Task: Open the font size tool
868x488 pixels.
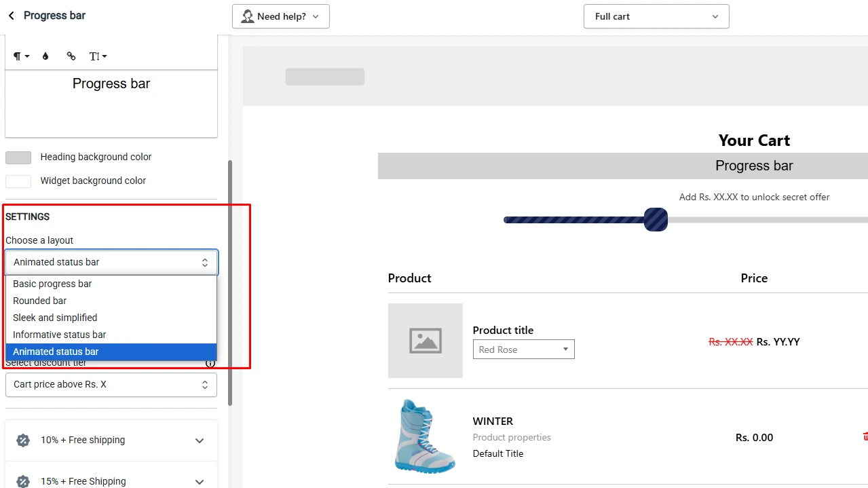Action: tap(98, 56)
